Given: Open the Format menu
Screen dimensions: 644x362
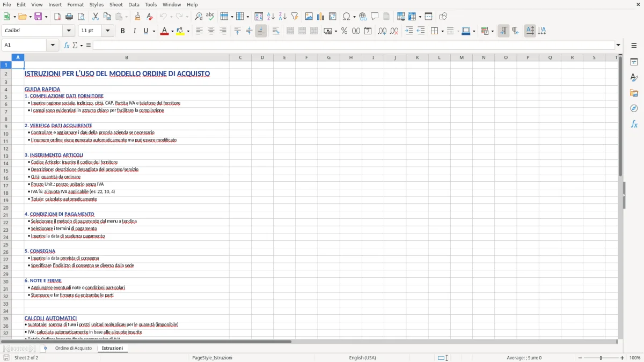Looking at the screenshot, I should (x=75, y=4).
